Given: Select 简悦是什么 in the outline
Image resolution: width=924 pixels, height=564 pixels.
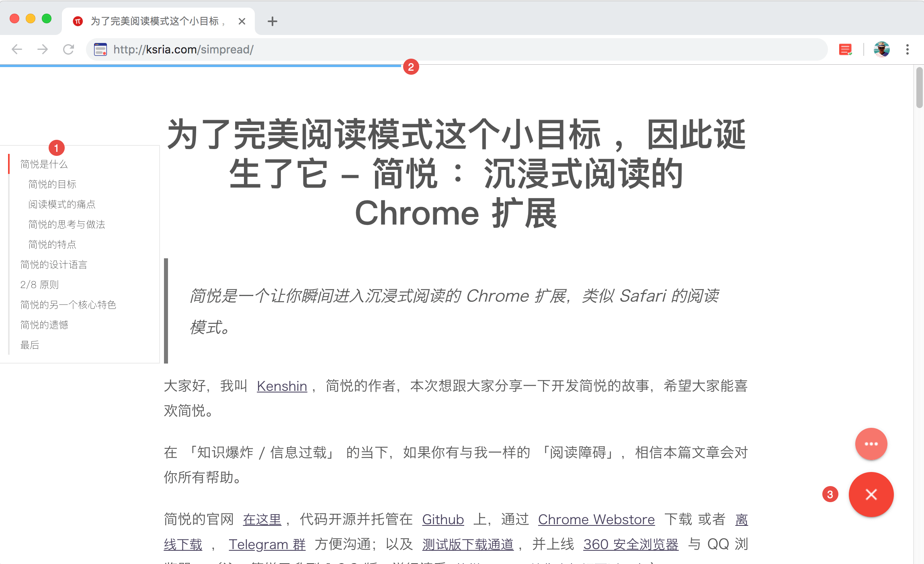Looking at the screenshot, I should [x=44, y=164].
